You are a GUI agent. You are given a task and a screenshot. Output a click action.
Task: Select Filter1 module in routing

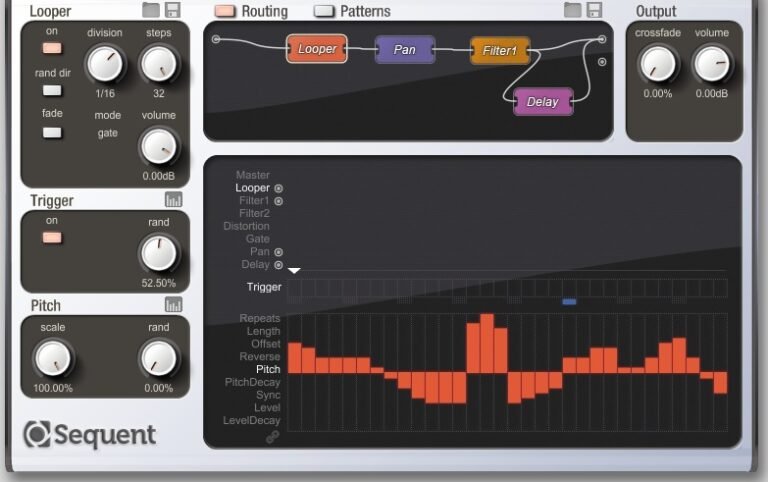pos(500,50)
